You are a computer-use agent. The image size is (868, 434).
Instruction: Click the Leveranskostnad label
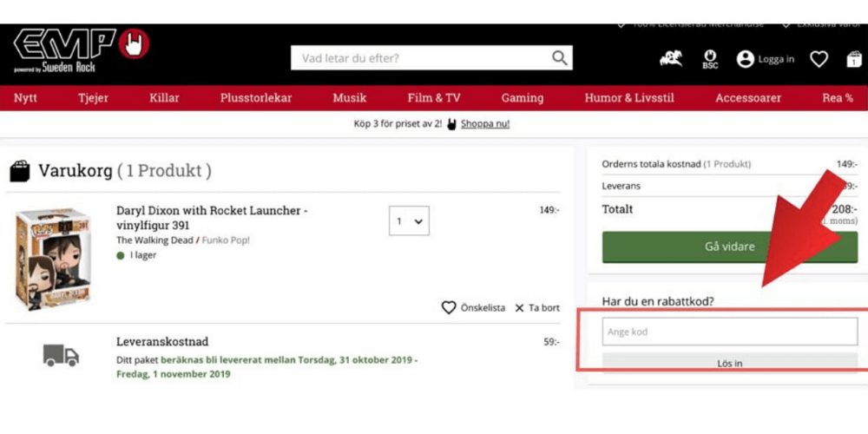coord(162,341)
